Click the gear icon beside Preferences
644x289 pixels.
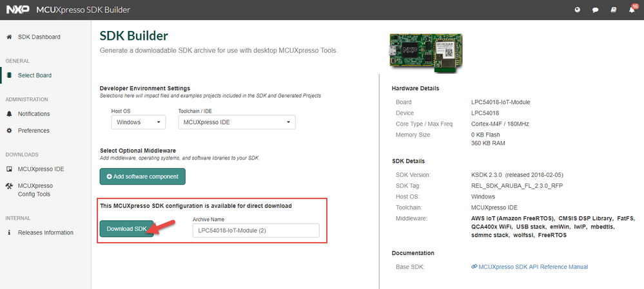coord(9,131)
